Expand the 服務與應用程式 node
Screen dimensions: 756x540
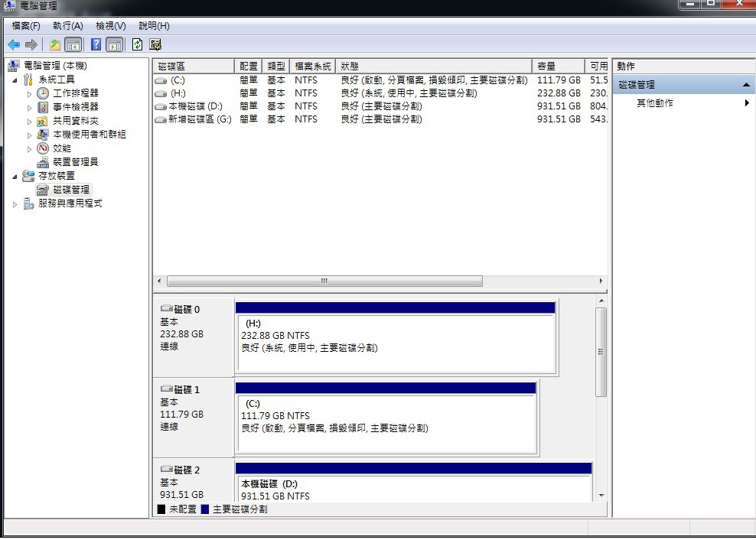tap(15, 204)
